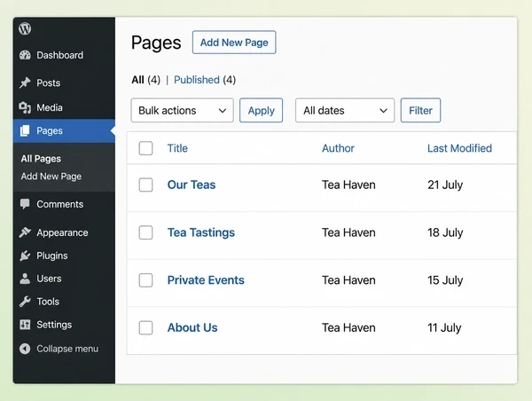Select Comments in the sidebar
This screenshot has width=532, height=401.
point(59,204)
